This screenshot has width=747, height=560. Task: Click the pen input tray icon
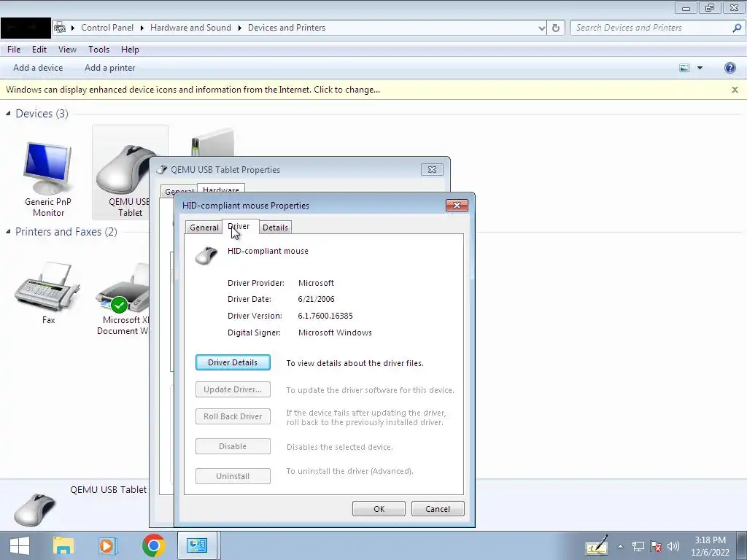click(597, 545)
